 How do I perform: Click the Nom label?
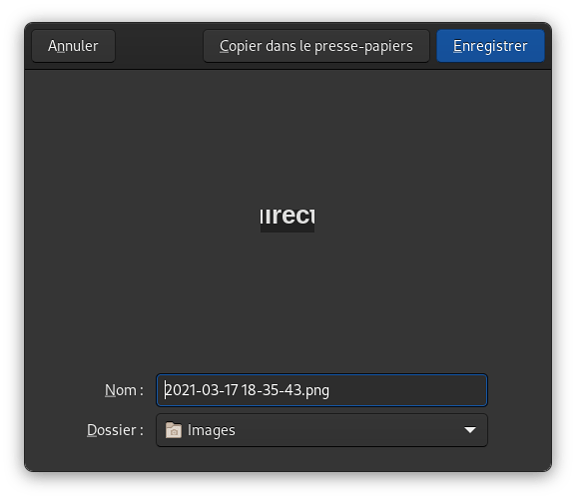click(x=124, y=390)
